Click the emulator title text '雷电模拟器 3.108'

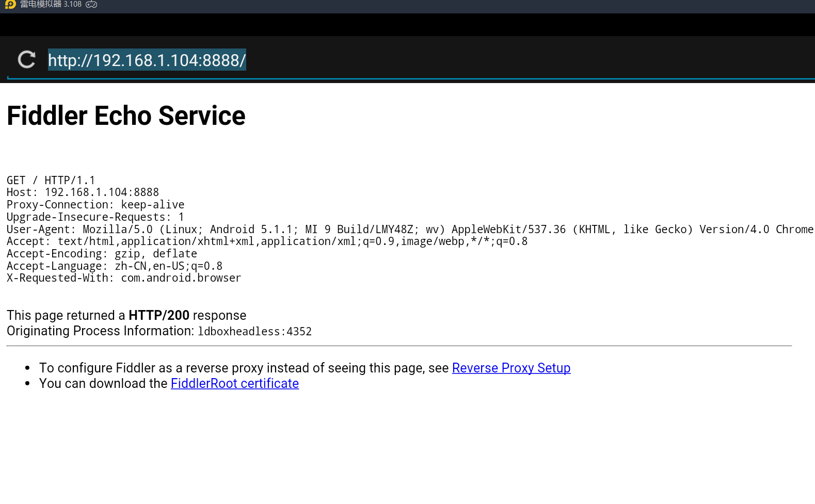(51, 4)
